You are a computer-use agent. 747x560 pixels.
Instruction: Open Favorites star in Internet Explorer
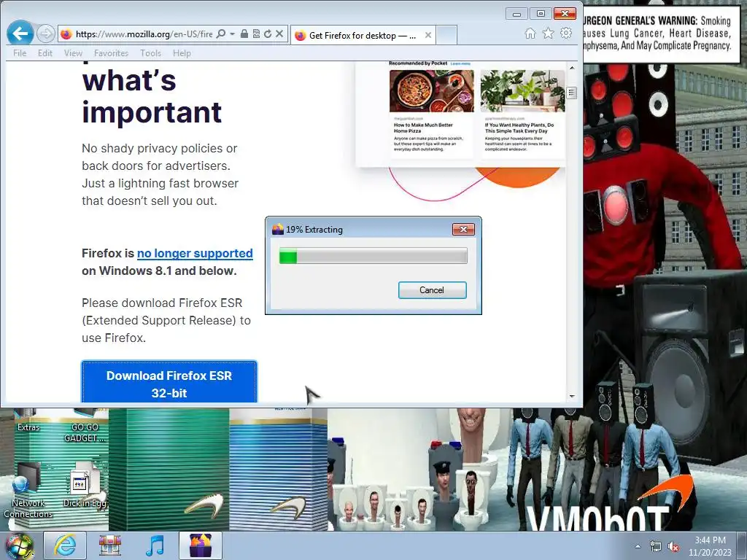click(549, 34)
